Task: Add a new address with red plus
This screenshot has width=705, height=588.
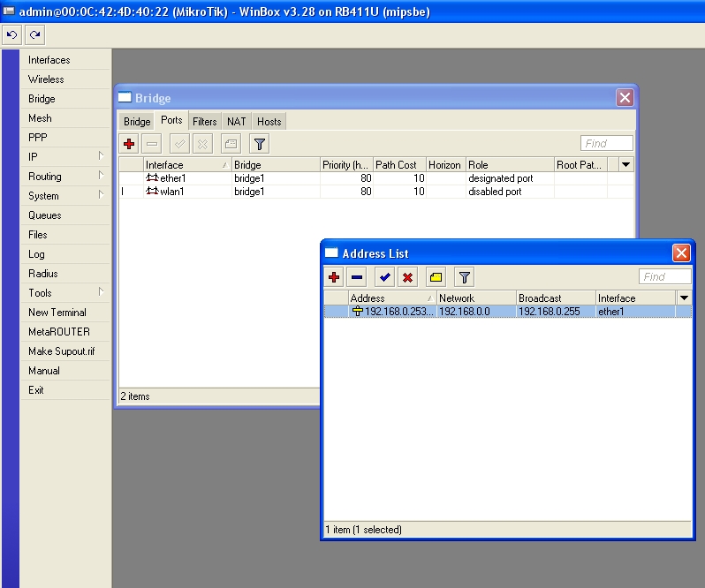Action: pos(334,277)
